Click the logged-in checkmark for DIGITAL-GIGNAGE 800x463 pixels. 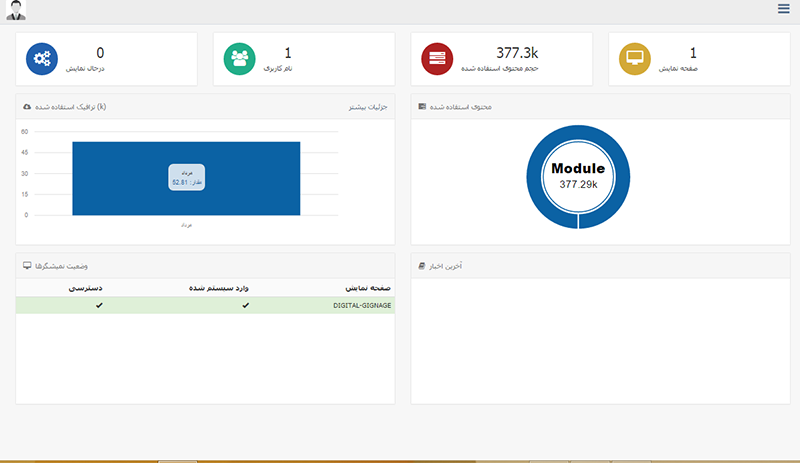(245, 305)
